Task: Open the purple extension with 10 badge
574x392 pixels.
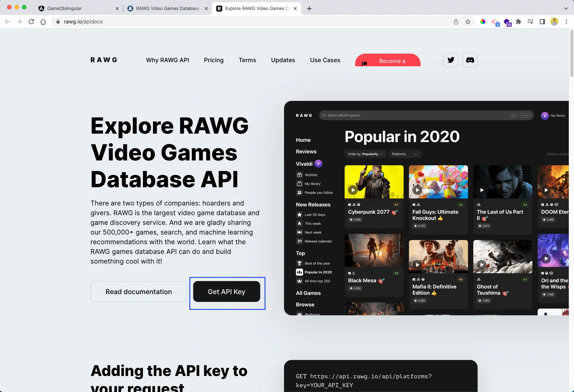Action: coord(507,22)
